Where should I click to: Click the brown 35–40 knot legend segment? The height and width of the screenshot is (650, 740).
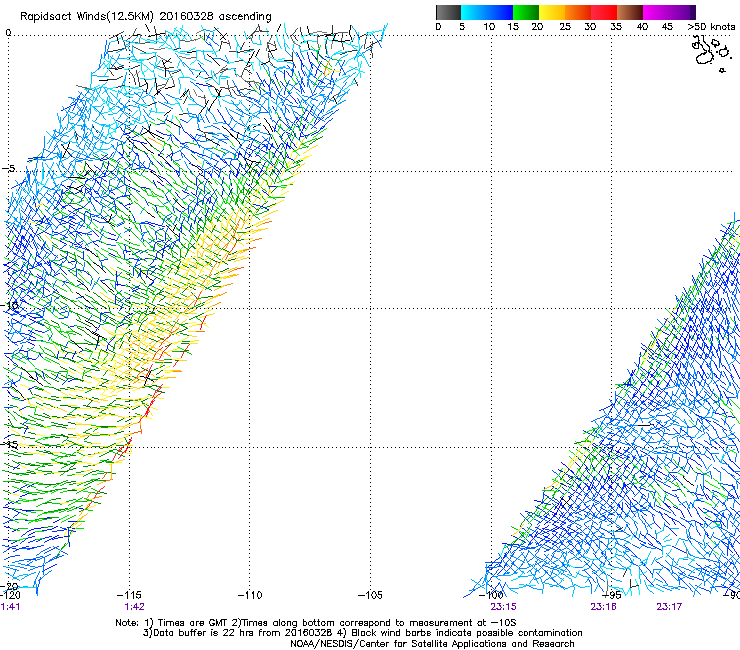(x=630, y=12)
